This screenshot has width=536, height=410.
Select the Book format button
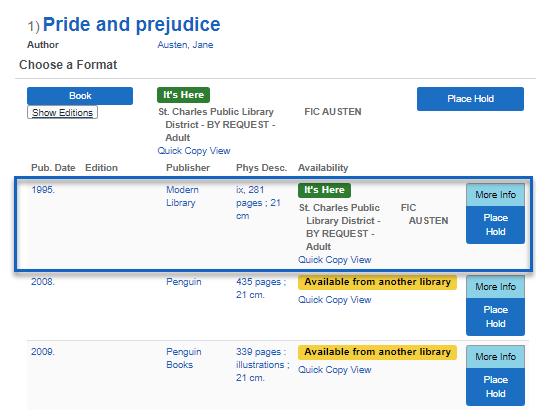(80, 96)
